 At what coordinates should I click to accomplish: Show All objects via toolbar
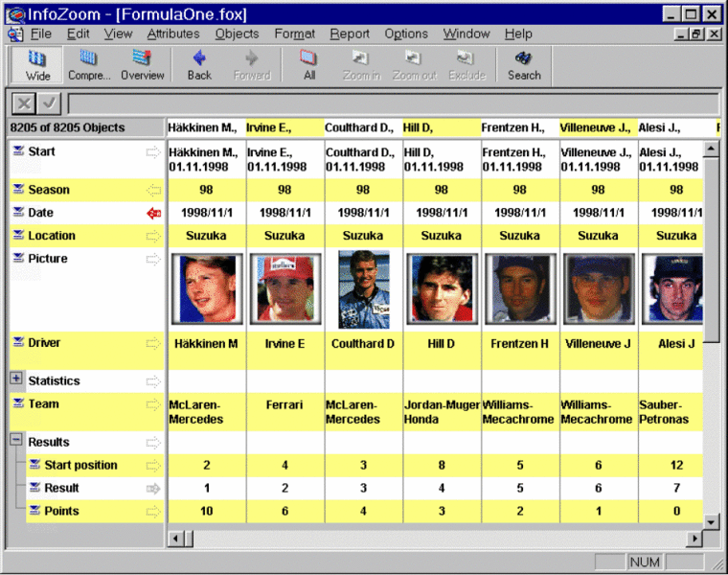click(308, 65)
